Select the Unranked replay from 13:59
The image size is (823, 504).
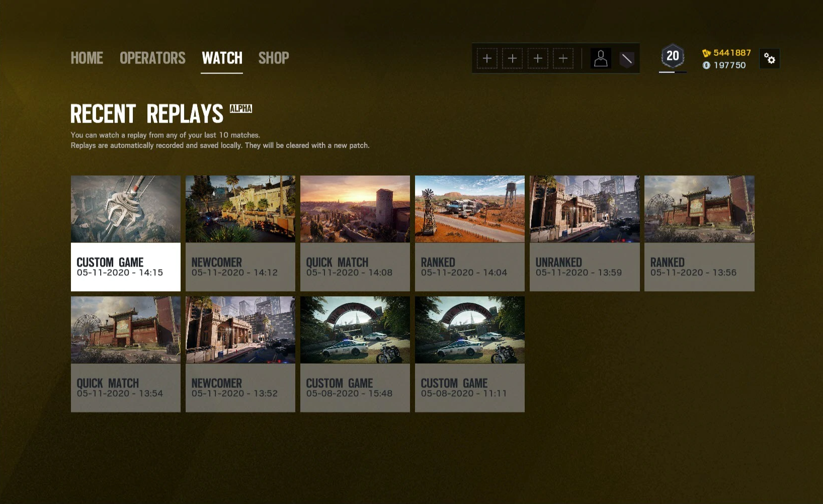point(585,233)
